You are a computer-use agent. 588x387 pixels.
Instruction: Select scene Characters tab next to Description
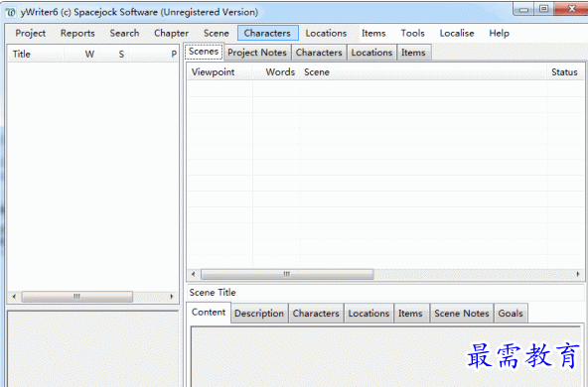click(316, 314)
